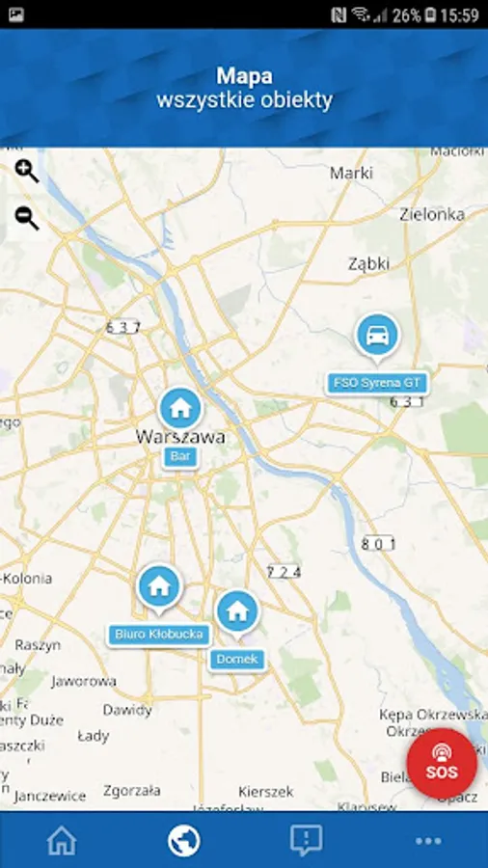Image resolution: width=488 pixels, height=868 pixels.
Task: Open the alerts message tab
Action: pos(306,841)
